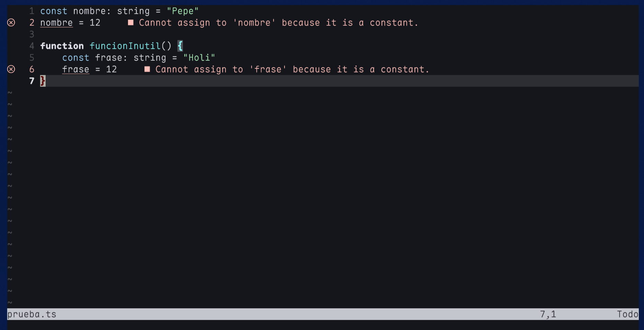Click the "Holi" string literal

coord(199,58)
